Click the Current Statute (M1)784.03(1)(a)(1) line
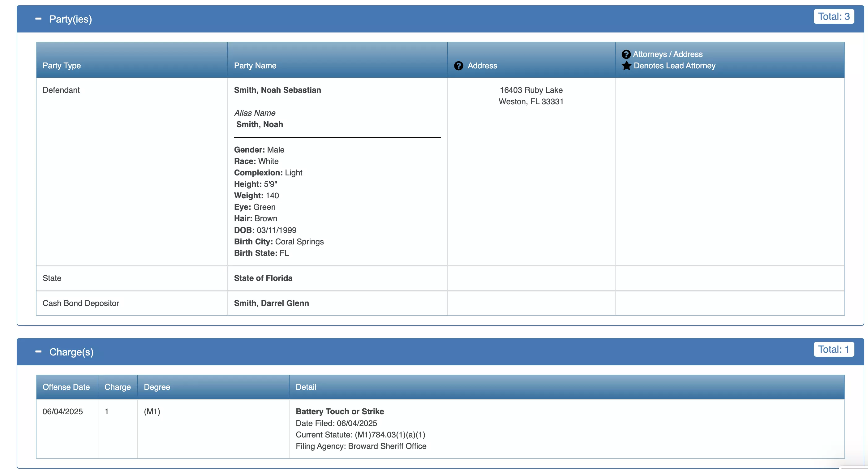The image size is (868, 469). [x=361, y=435]
